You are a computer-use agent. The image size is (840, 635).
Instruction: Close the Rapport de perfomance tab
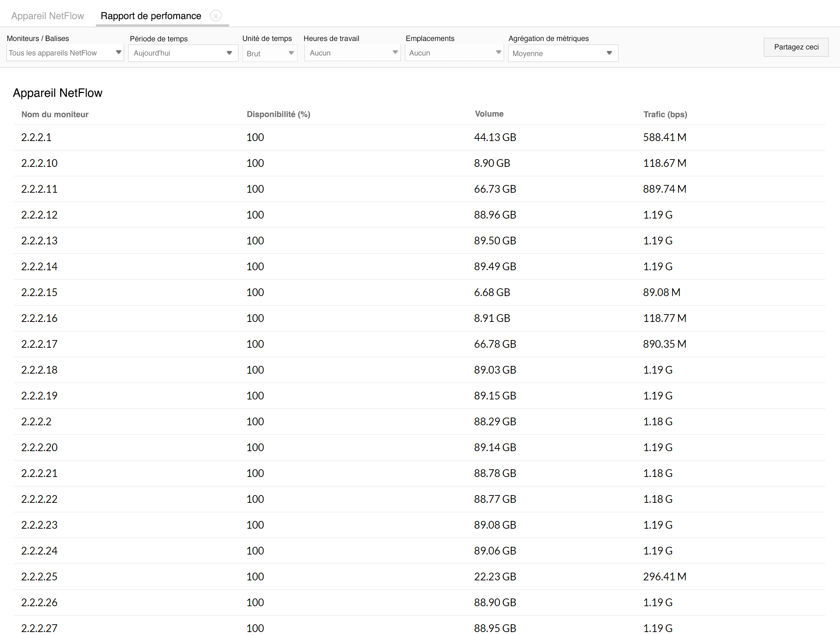(x=216, y=16)
